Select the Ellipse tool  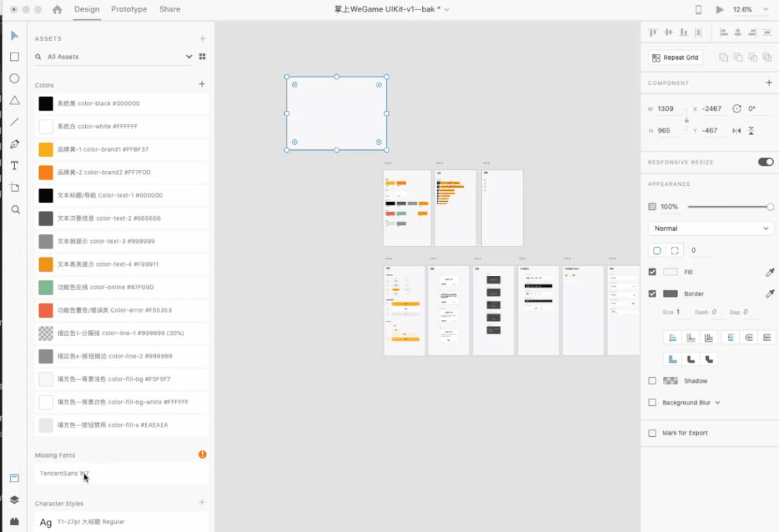14,79
